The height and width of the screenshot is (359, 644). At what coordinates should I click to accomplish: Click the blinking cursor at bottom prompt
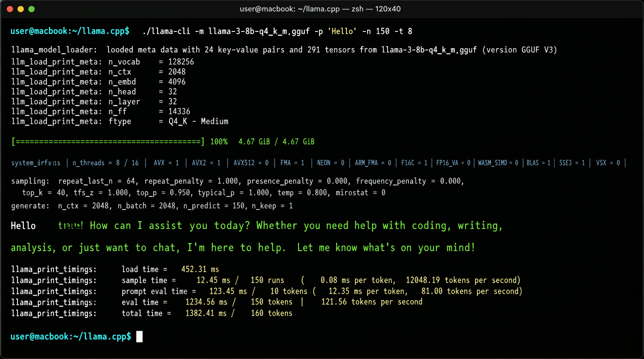(x=139, y=337)
